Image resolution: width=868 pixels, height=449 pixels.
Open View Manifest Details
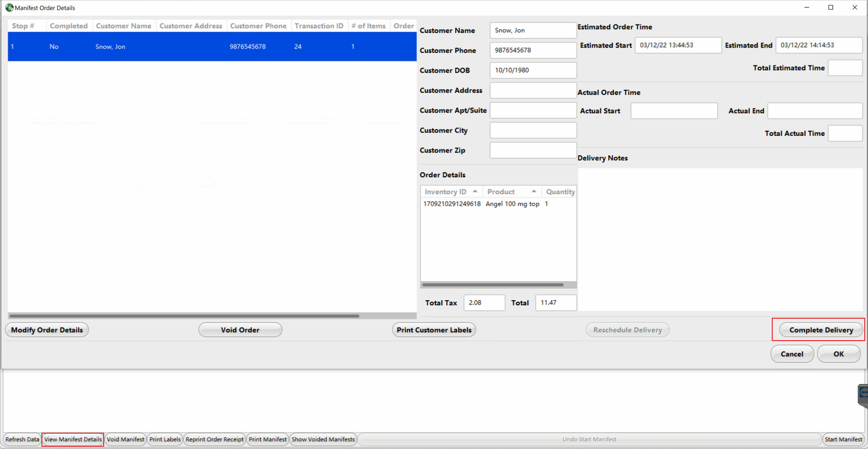(x=73, y=439)
